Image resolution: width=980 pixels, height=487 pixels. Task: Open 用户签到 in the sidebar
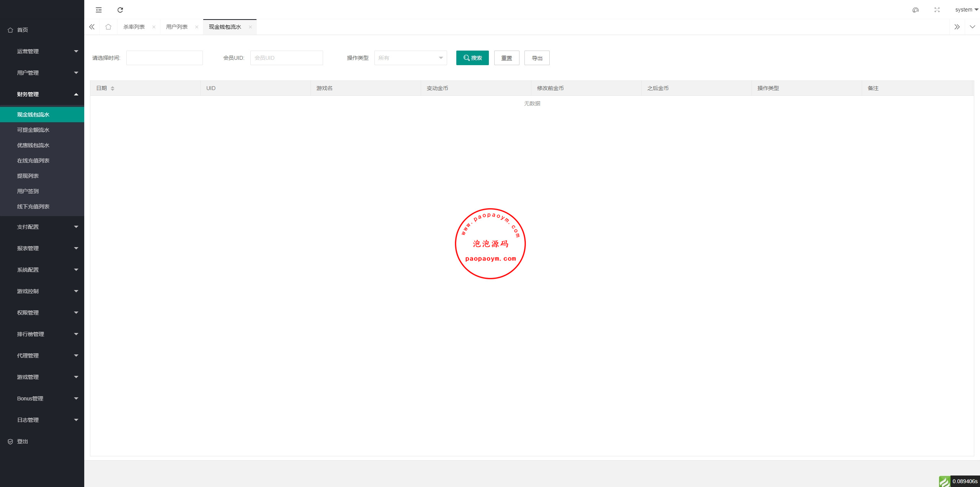(x=42, y=191)
